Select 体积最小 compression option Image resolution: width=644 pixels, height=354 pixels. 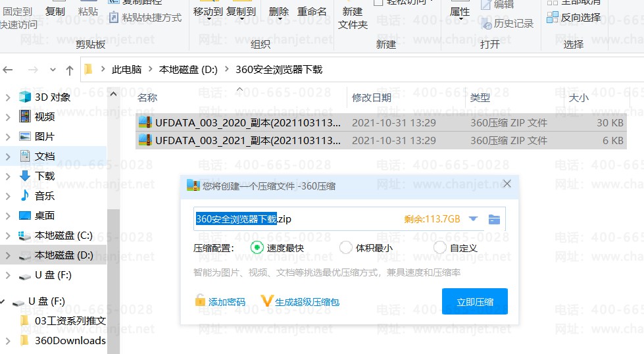point(366,247)
